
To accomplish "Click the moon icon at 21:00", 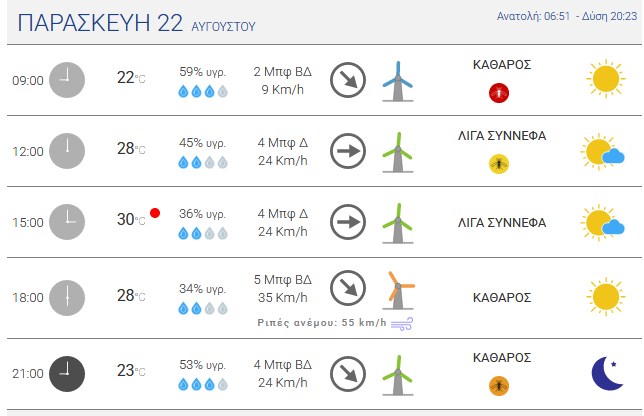I will click(607, 373).
